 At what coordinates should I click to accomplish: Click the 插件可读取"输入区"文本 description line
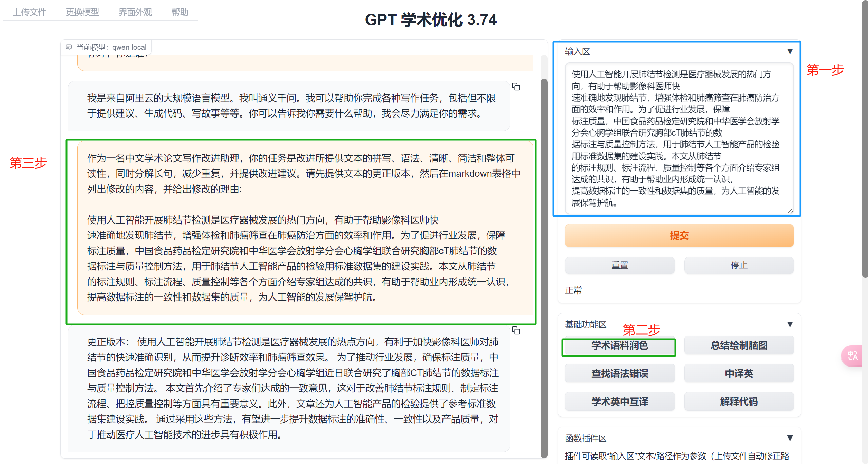pos(677,456)
